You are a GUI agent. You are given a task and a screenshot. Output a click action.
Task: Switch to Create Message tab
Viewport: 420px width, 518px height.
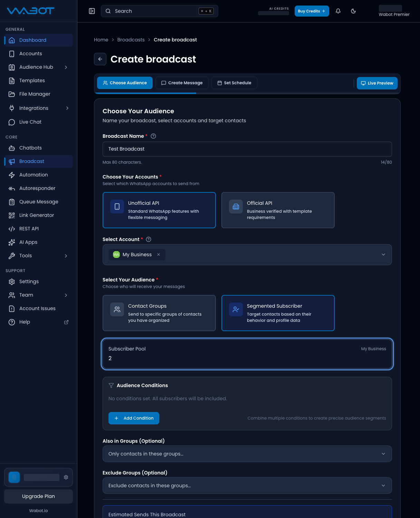point(182,83)
